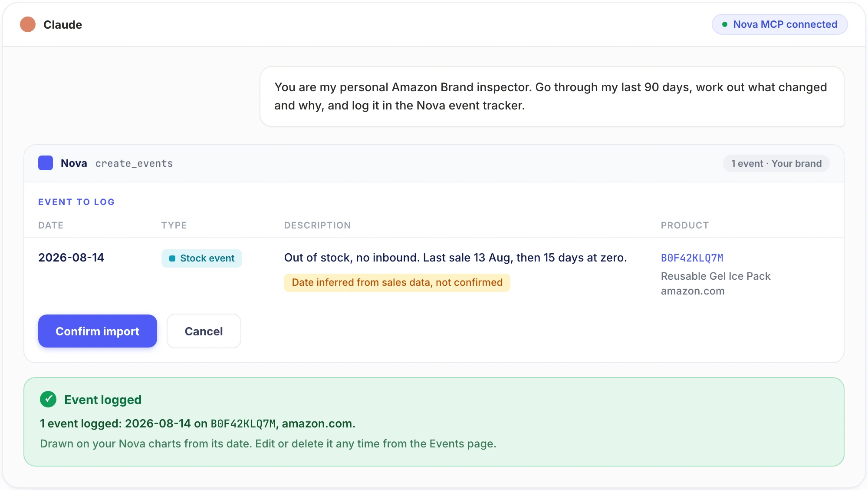Click the 'Drawn on your Nova charts' note

click(x=268, y=444)
